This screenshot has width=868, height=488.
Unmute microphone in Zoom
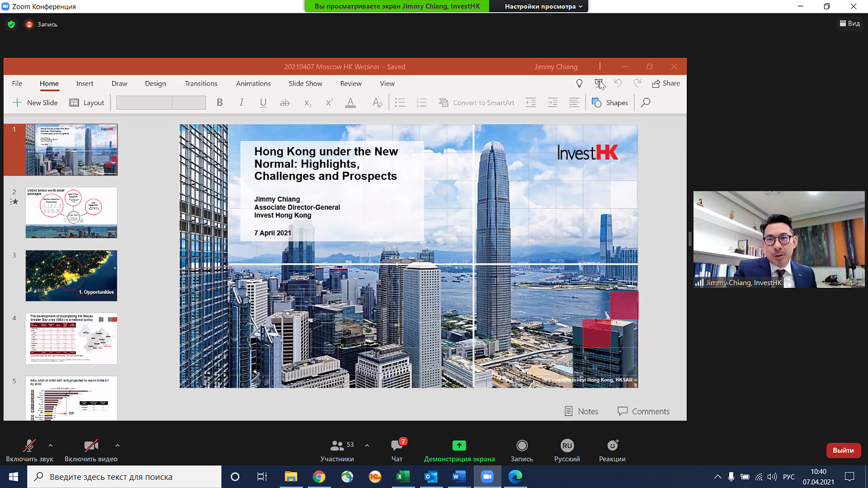[30, 450]
